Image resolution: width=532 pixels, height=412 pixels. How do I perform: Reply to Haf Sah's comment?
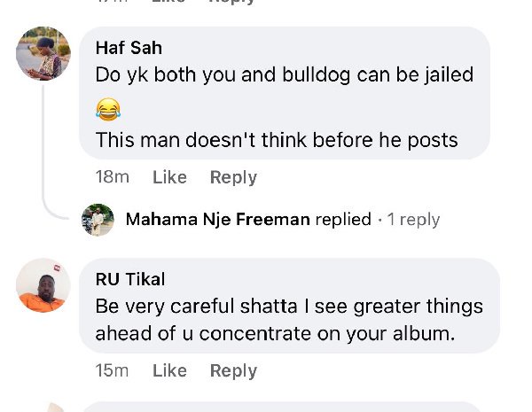tap(233, 177)
